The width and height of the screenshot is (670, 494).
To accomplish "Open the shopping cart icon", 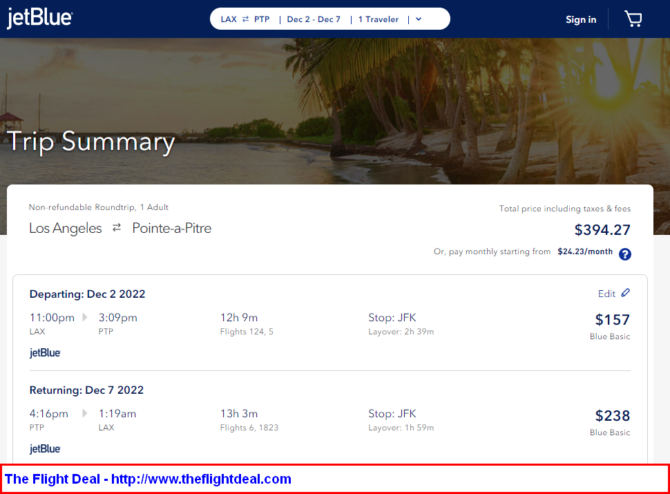I will click(x=633, y=19).
